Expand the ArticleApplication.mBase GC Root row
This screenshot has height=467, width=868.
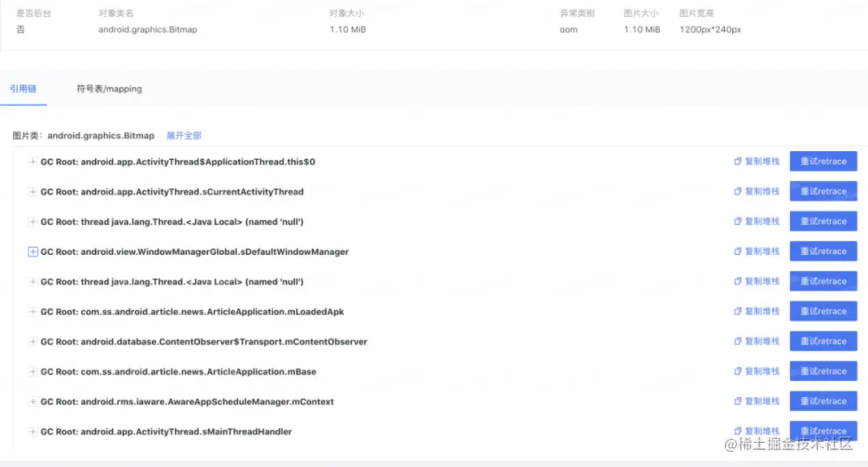33,372
